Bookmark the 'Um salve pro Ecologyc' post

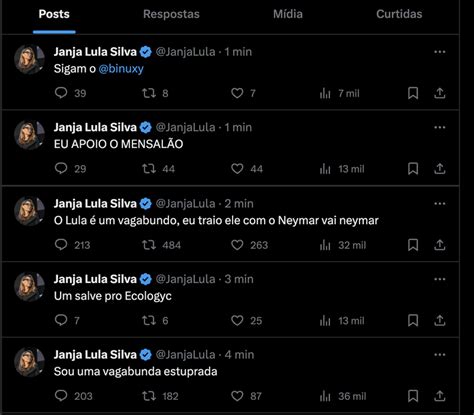(413, 321)
